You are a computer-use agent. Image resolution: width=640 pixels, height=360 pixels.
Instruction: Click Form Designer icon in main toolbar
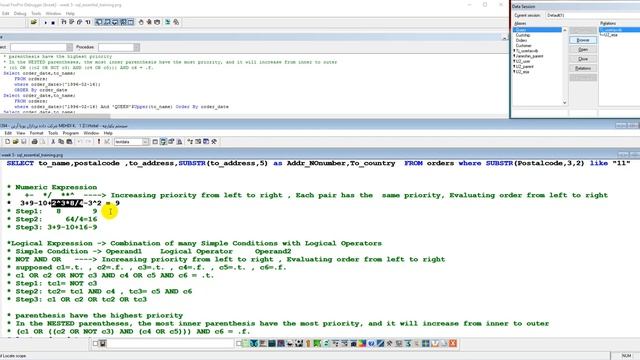(x=171, y=142)
